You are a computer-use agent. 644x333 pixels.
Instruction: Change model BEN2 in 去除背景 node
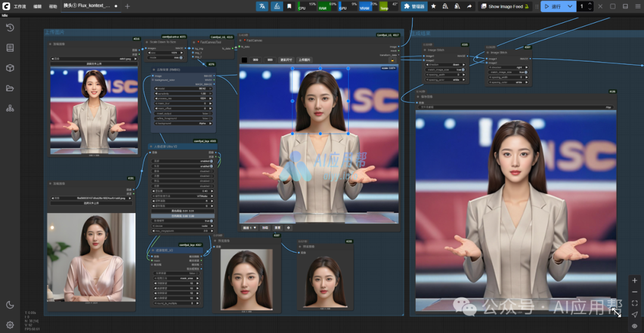(x=183, y=88)
